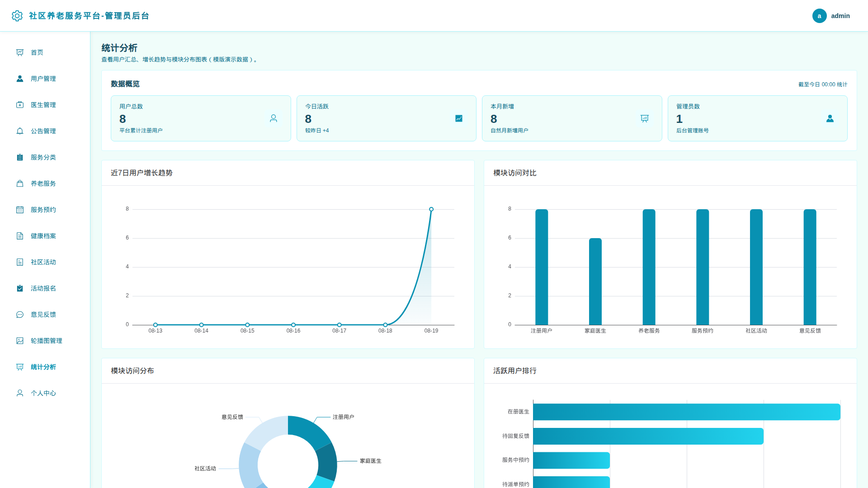Viewport: 868px width, 488px height.
Task: Select 统计分析 in the sidebar
Action: (45, 367)
